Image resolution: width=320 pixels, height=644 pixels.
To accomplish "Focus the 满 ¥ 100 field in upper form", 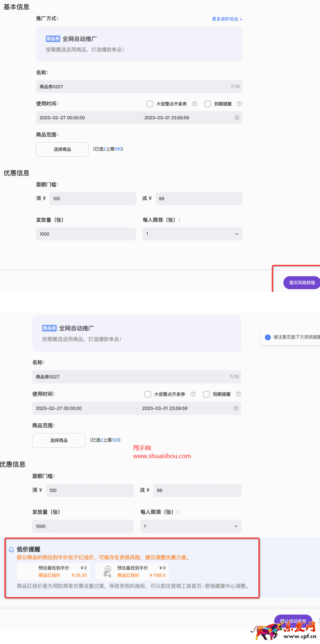I will coord(93,198).
